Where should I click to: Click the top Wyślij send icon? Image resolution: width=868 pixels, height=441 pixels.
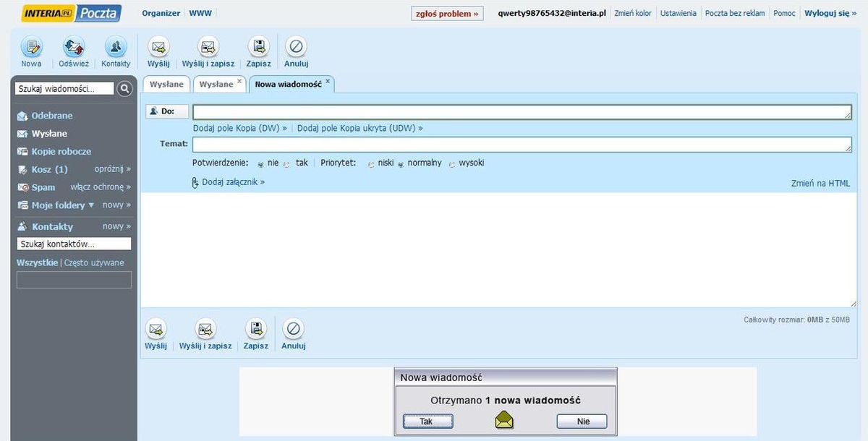tap(158, 48)
